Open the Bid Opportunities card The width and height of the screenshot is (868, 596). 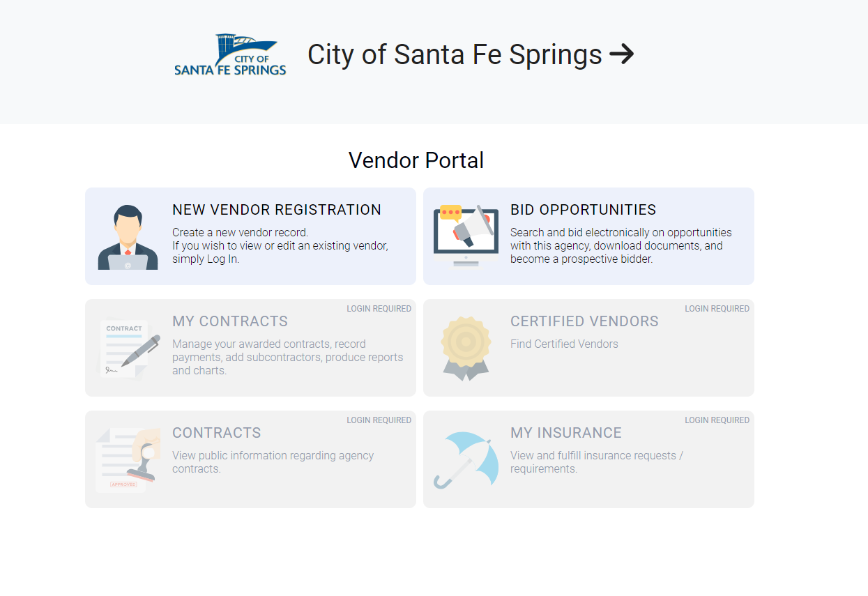[588, 235]
